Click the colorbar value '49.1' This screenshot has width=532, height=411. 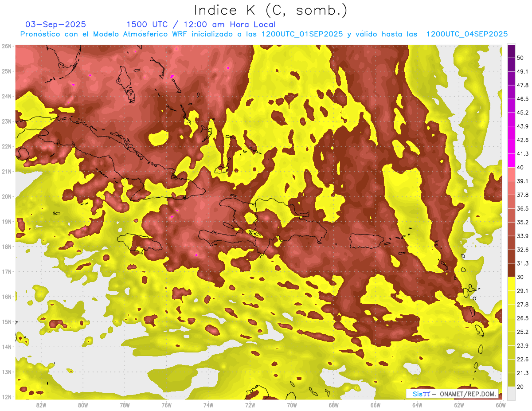point(522,71)
